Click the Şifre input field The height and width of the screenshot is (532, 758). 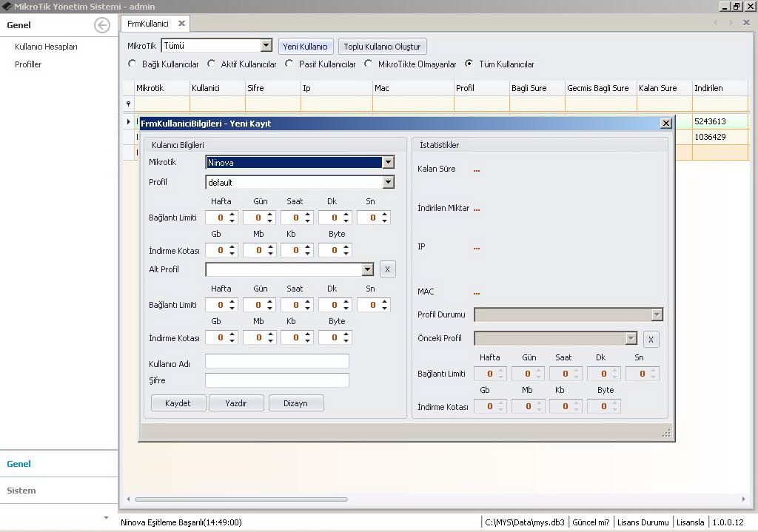277,380
